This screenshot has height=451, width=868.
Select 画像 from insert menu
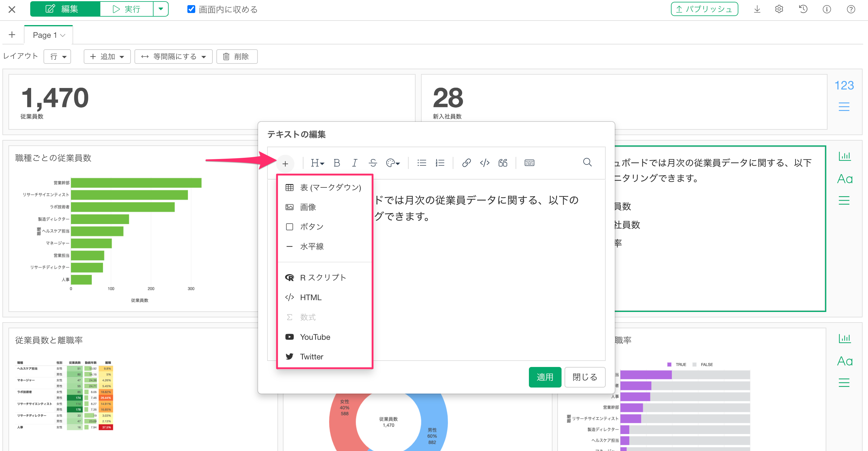(324, 207)
